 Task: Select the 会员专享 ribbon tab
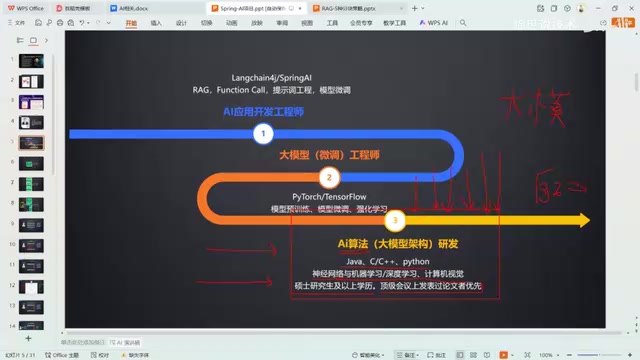361,23
